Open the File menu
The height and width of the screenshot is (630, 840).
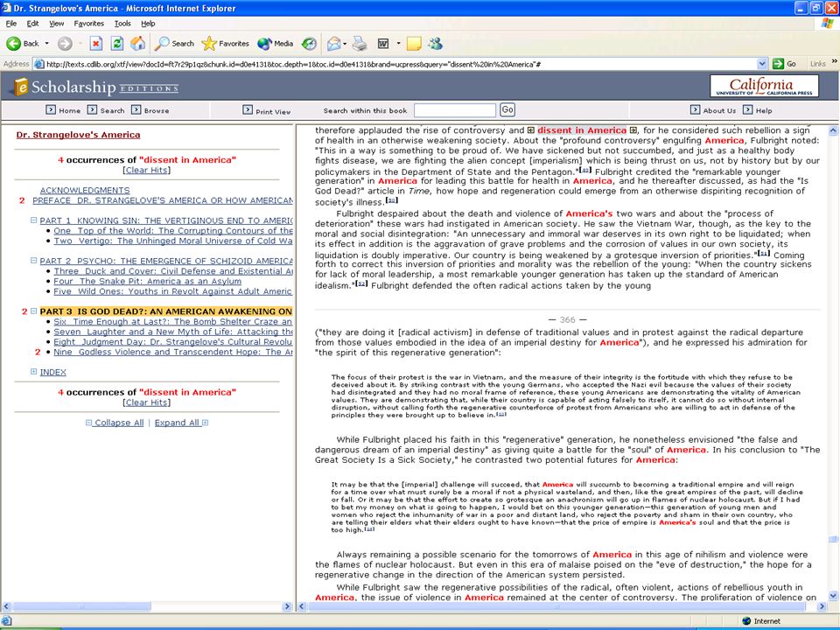pos(11,24)
